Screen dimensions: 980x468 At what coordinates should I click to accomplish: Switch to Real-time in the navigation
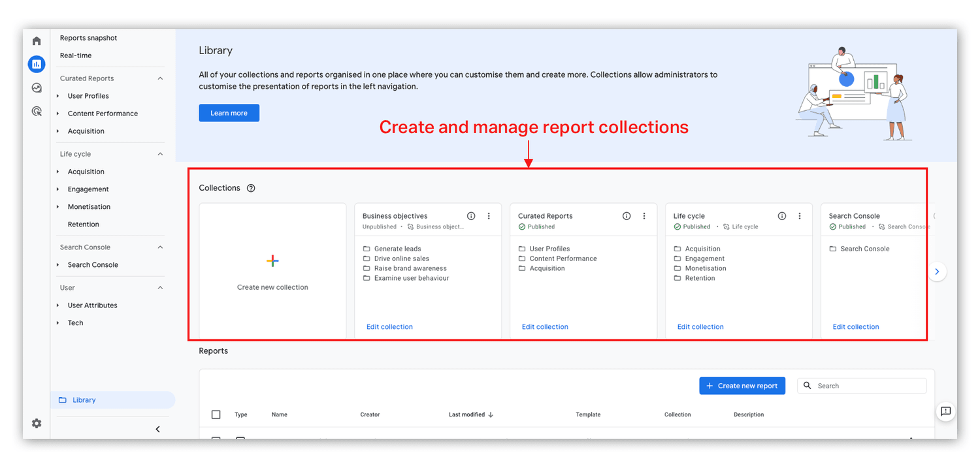(x=76, y=55)
